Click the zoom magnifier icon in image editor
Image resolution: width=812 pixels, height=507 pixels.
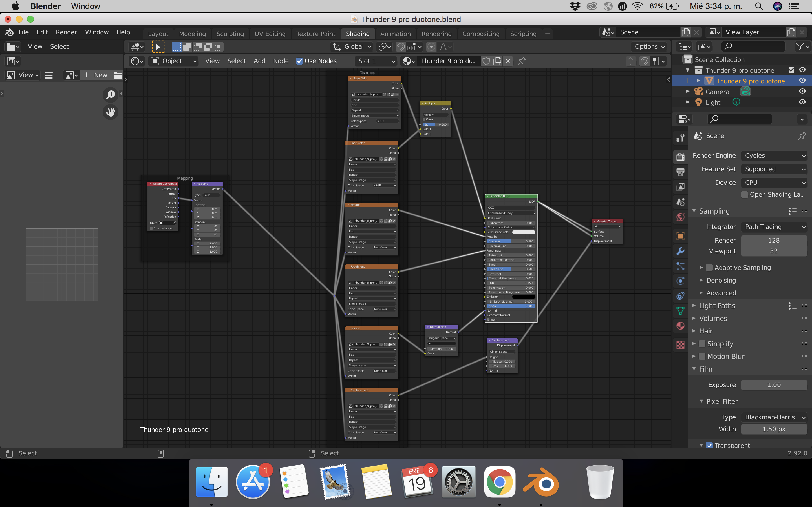click(x=111, y=95)
